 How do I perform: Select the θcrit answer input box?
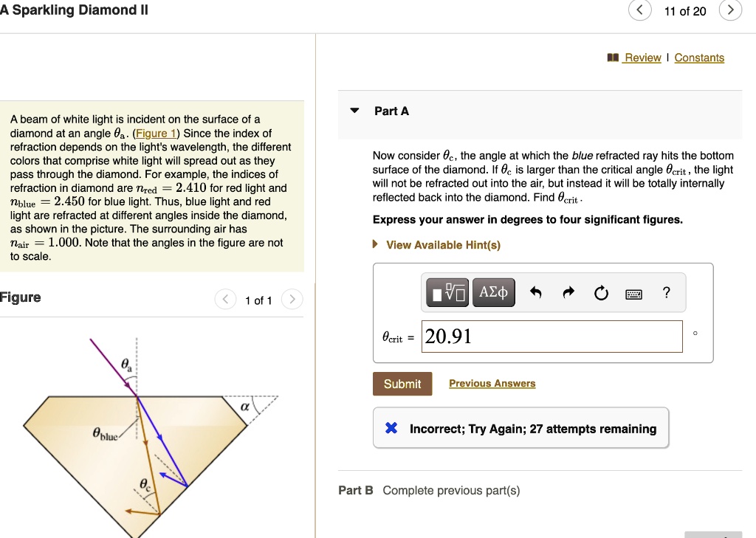pyautogui.click(x=551, y=337)
